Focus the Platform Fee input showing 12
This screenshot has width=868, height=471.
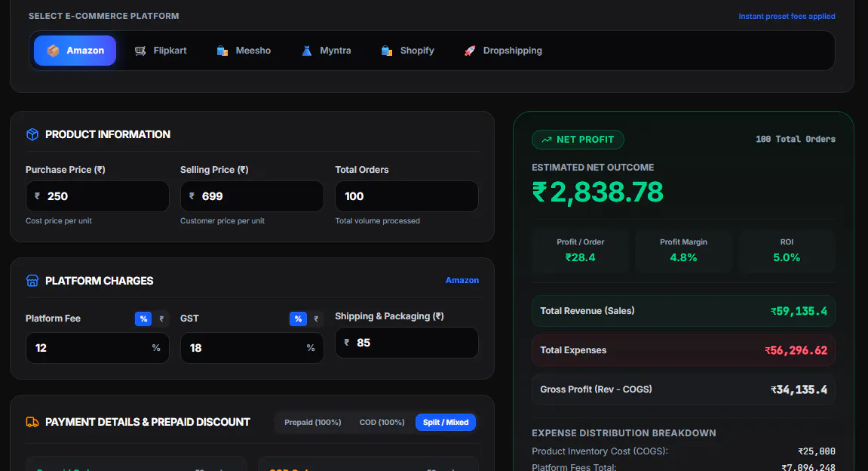(97, 348)
